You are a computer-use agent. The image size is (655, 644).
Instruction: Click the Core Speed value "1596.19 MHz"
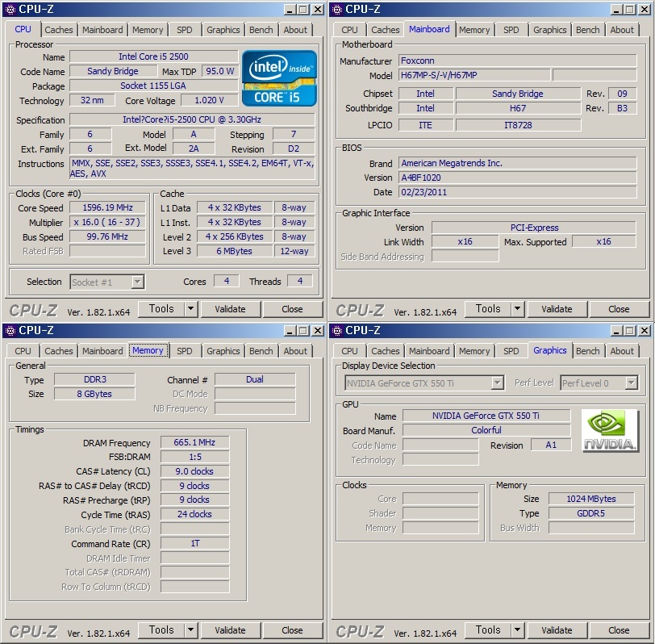[x=107, y=207]
